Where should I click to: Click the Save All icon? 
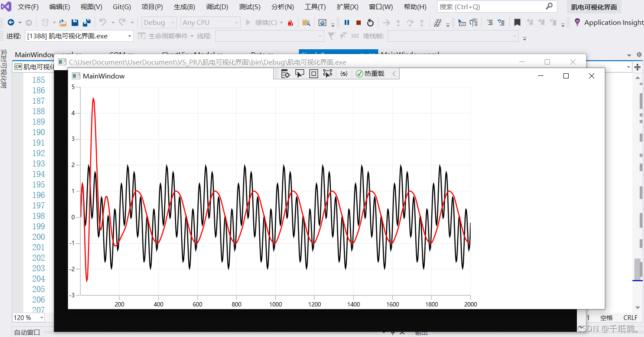86,23
